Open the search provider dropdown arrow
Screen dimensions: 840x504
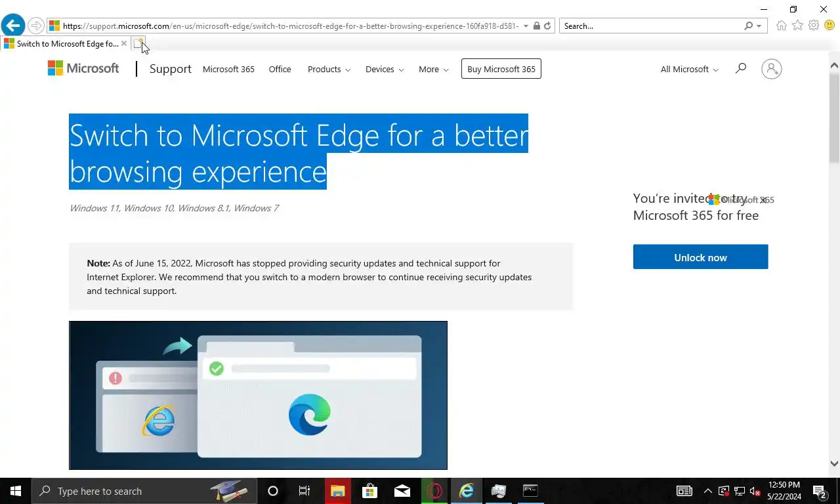point(759,26)
